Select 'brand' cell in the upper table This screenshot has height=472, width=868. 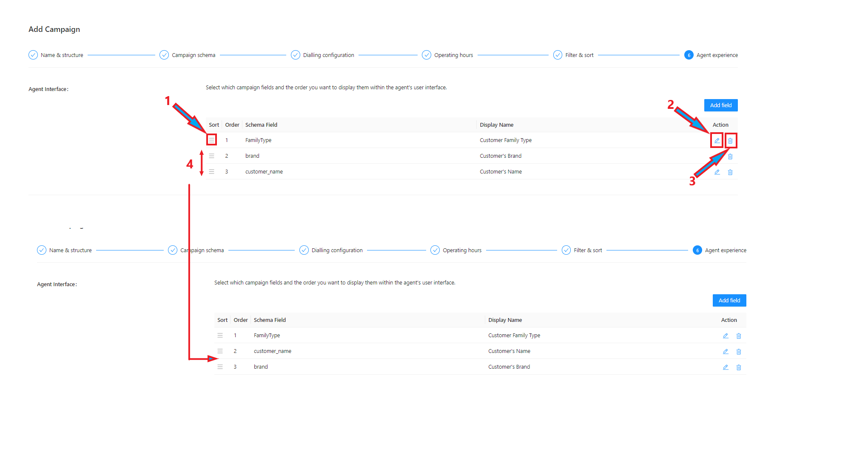[x=252, y=156]
